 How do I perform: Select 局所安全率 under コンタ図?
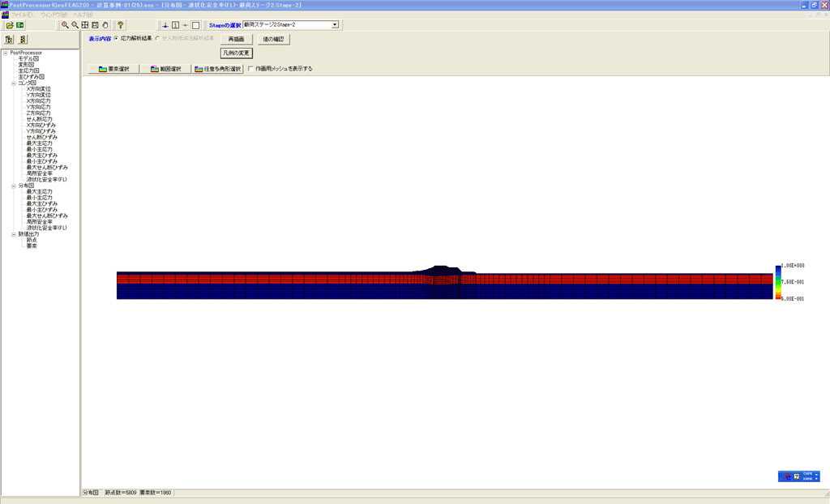tap(39, 173)
